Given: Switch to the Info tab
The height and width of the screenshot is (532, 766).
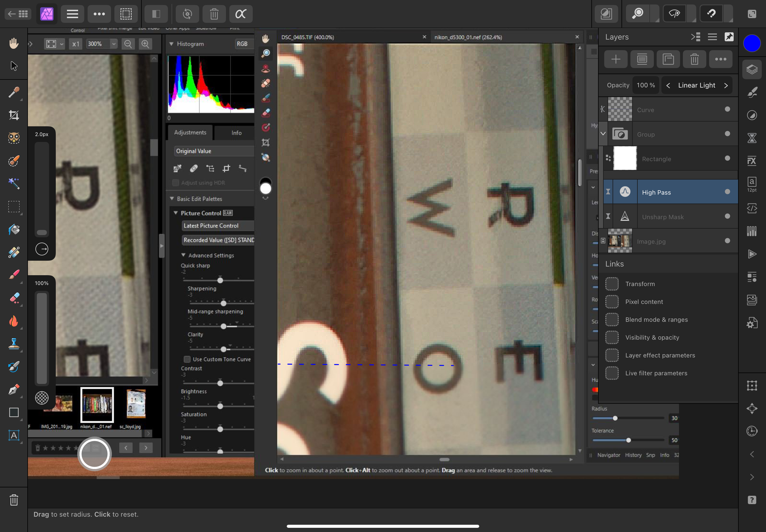Looking at the screenshot, I should [x=237, y=133].
